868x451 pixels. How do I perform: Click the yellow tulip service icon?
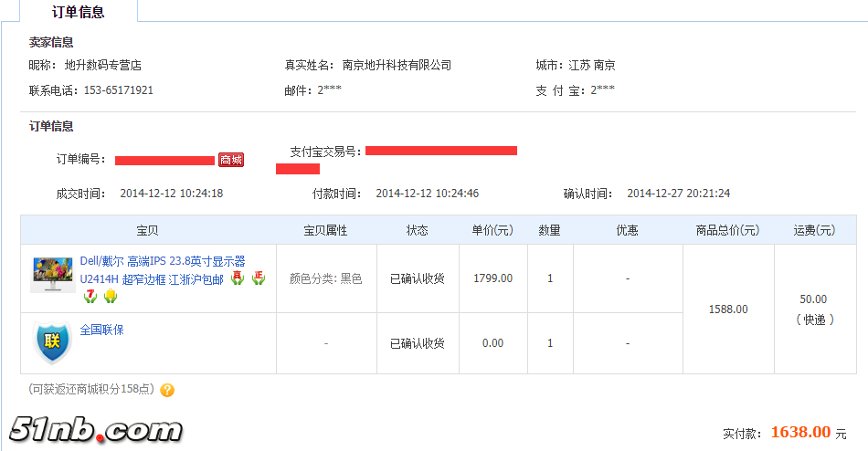click(x=110, y=296)
